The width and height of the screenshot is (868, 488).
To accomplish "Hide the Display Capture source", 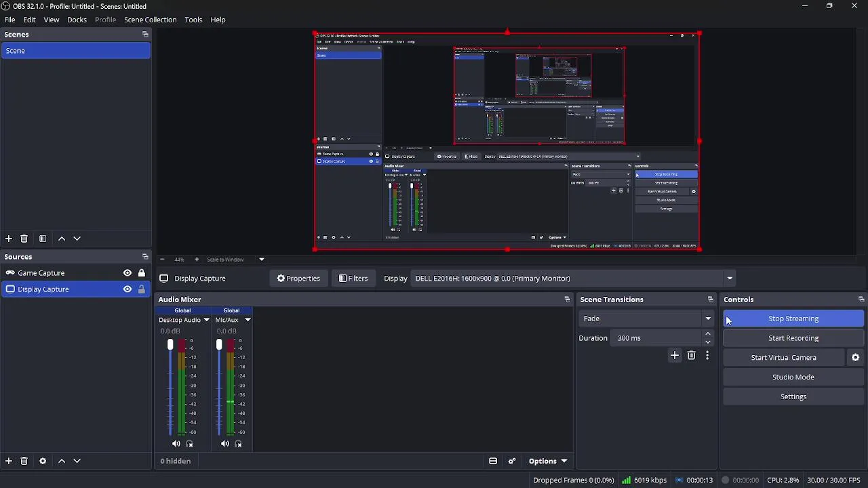I will 127,289.
